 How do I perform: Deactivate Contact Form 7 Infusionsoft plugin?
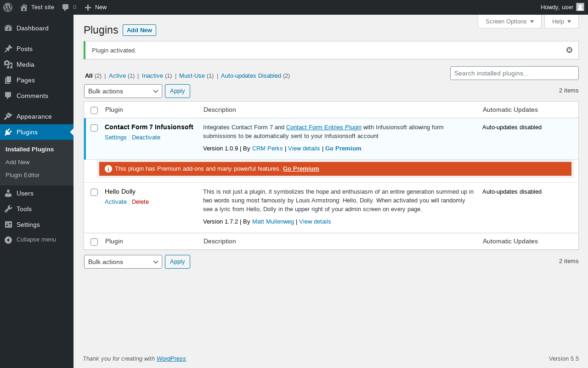click(x=146, y=138)
